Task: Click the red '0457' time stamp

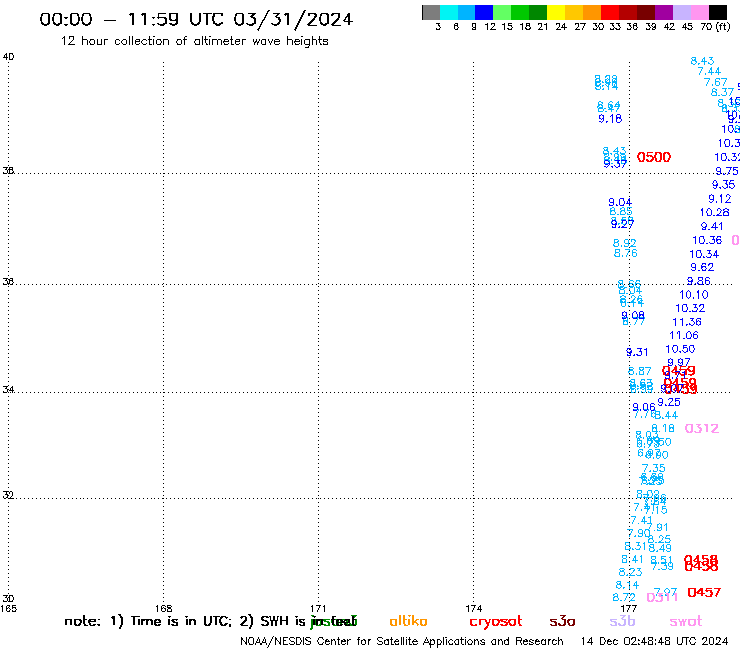Action: [x=704, y=592]
